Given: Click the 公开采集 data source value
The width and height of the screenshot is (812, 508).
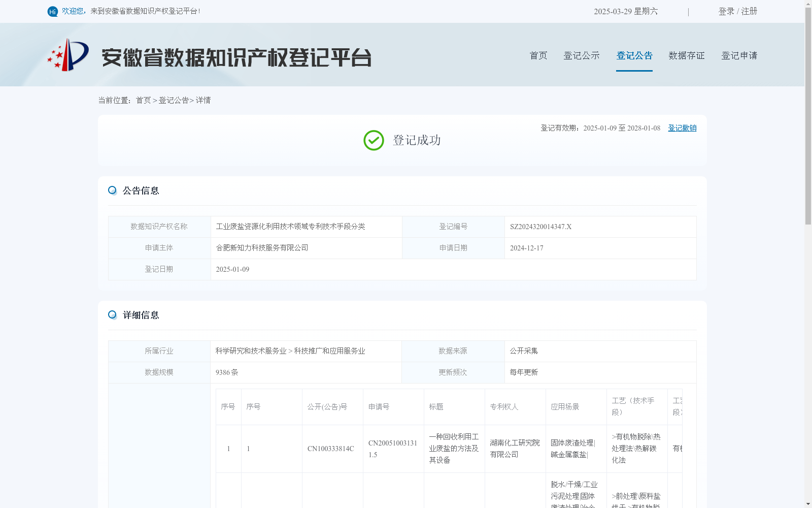Looking at the screenshot, I should pos(524,351).
